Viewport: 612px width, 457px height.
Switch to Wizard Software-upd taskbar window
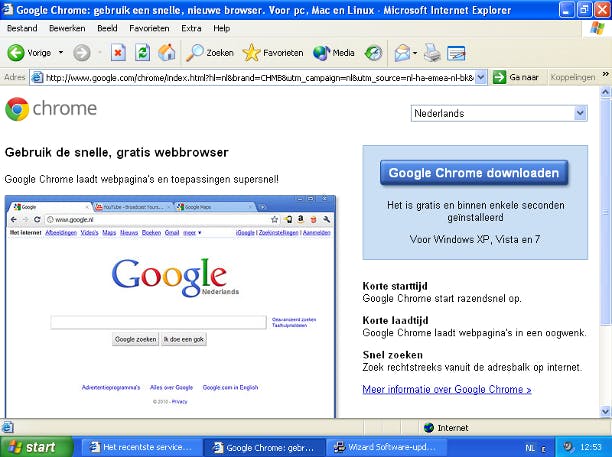click(386, 447)
